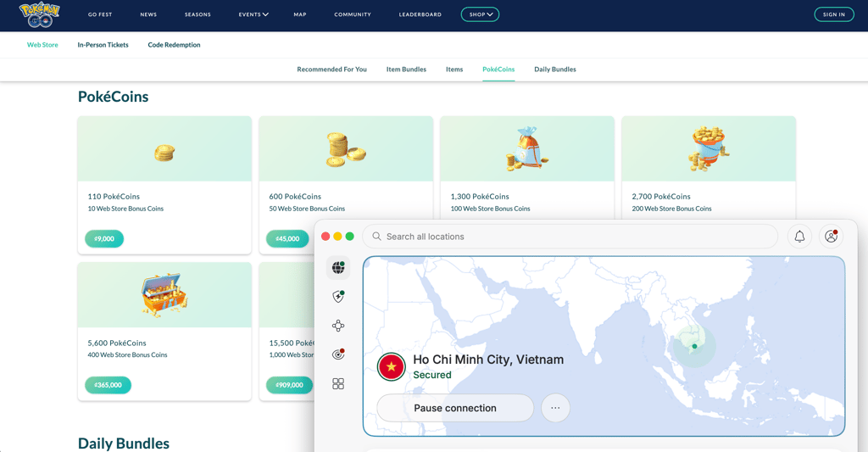This screenshot has height=452, width=868.
Task: Buy 110 PokéCoins for ₫9,000
Action: pyautogui.click(x=104, y=239)
